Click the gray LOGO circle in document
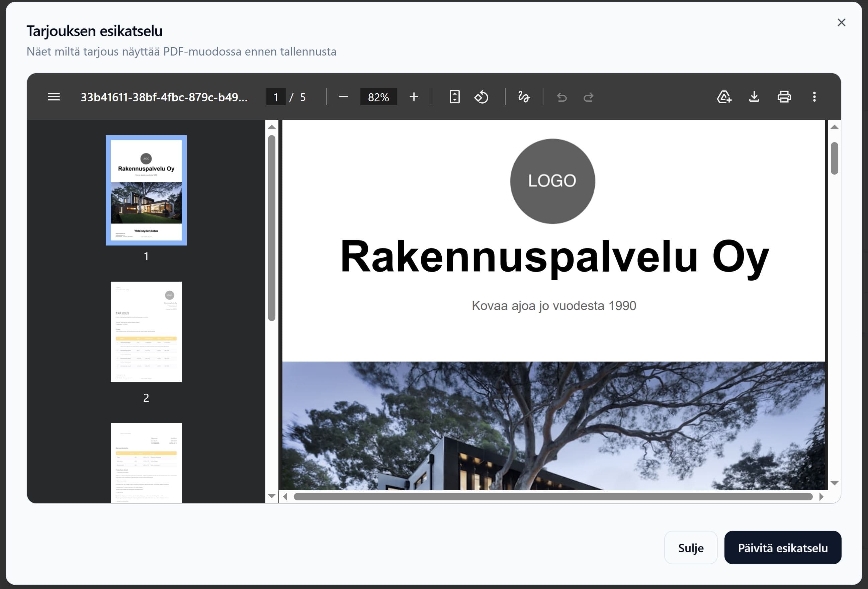 [x=552, y=181]
